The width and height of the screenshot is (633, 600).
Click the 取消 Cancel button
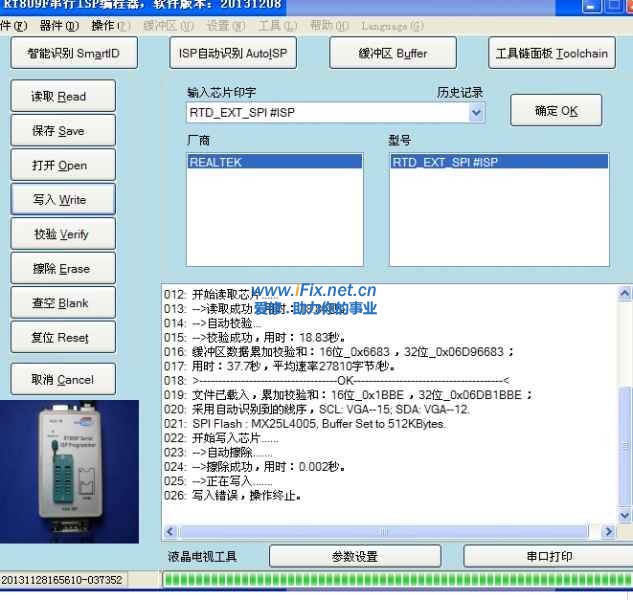tap(63, 379)
